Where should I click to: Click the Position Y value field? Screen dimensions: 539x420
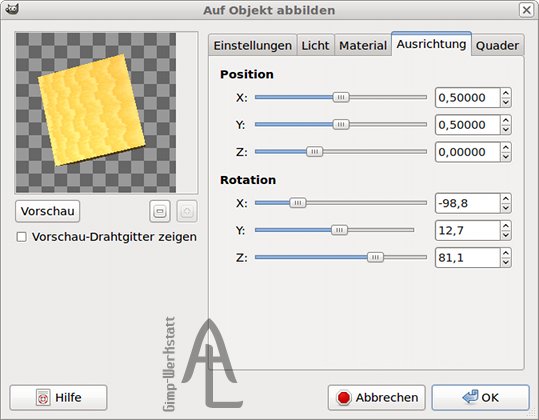(x=467, y=125)
